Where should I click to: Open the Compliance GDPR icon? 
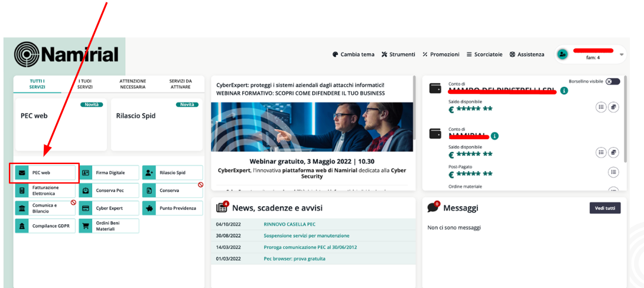[x=22, y=225]
